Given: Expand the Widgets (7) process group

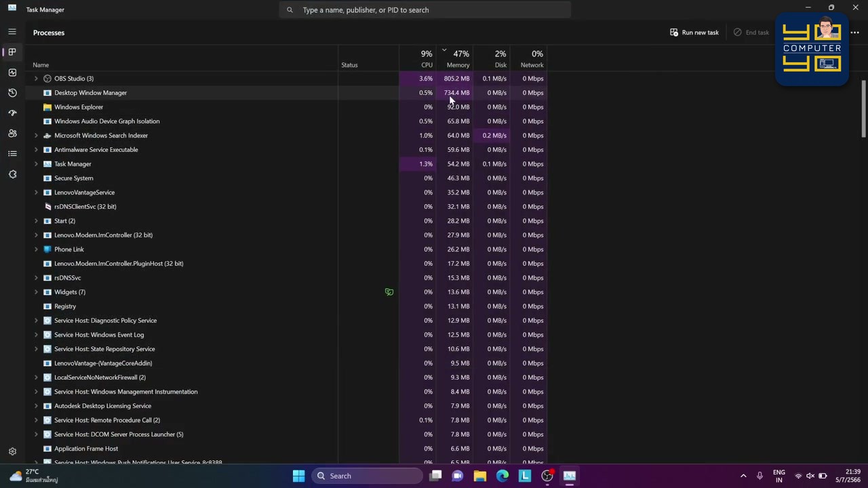Looking at the screenshot, I should tap(36, 292).
